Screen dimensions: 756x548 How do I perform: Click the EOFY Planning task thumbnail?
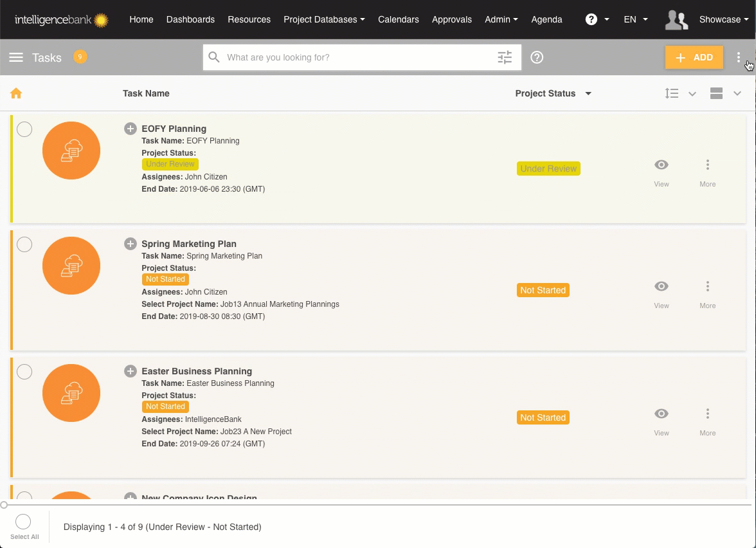point(71,151)
